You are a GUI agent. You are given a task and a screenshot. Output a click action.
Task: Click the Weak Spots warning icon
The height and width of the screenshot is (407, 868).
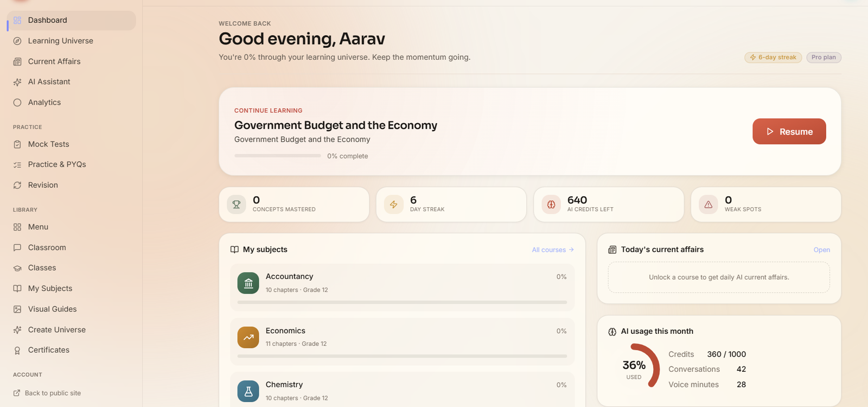point(709,205)
